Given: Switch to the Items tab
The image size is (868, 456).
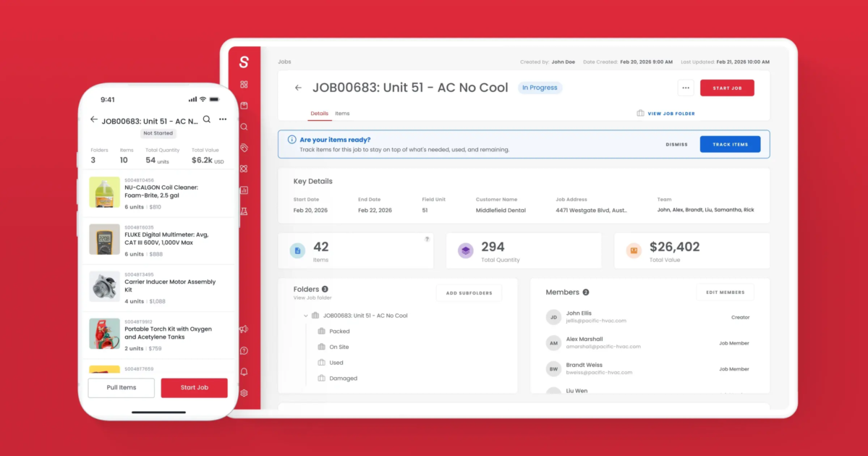Looking at the screenshot, I should pos(342,114).
